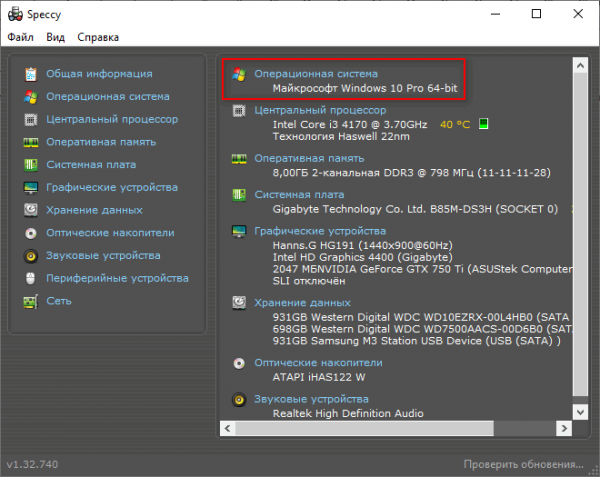The height and width of the screenshot is (477, 600).
Task: Open Звуковые устройства in the sidebar
Action: tap(103, 256)
